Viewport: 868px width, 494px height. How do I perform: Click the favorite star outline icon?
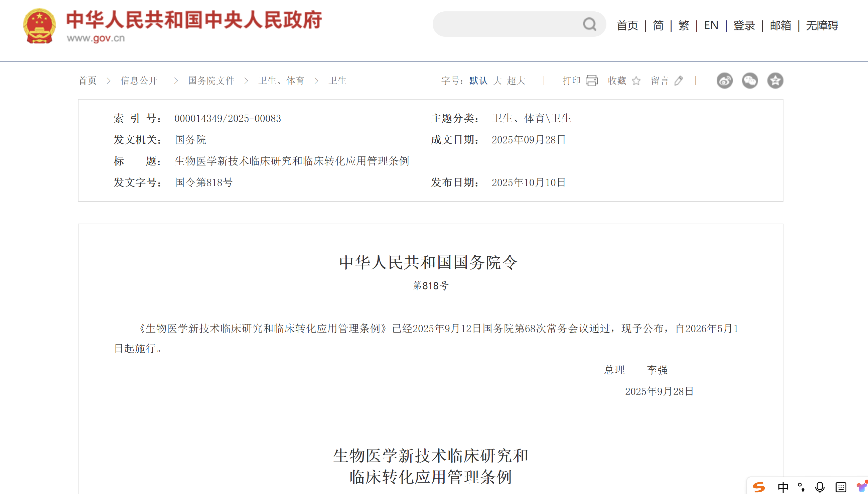[636, 81]
